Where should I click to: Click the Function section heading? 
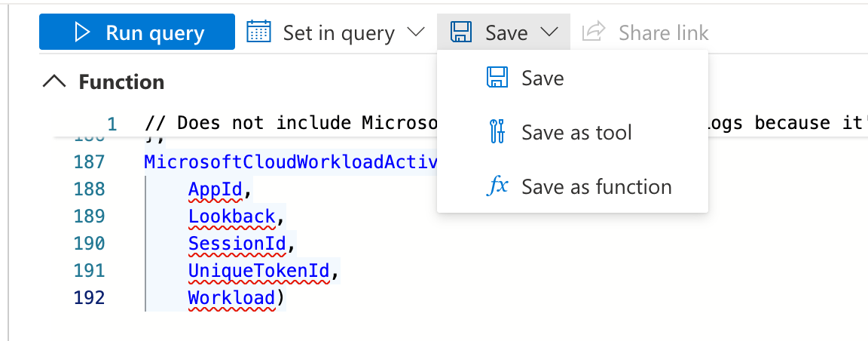click(x=121, y=81)
